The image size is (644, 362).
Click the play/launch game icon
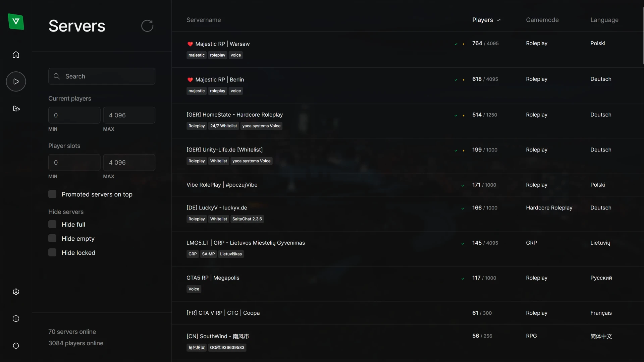tap(16, 81)
